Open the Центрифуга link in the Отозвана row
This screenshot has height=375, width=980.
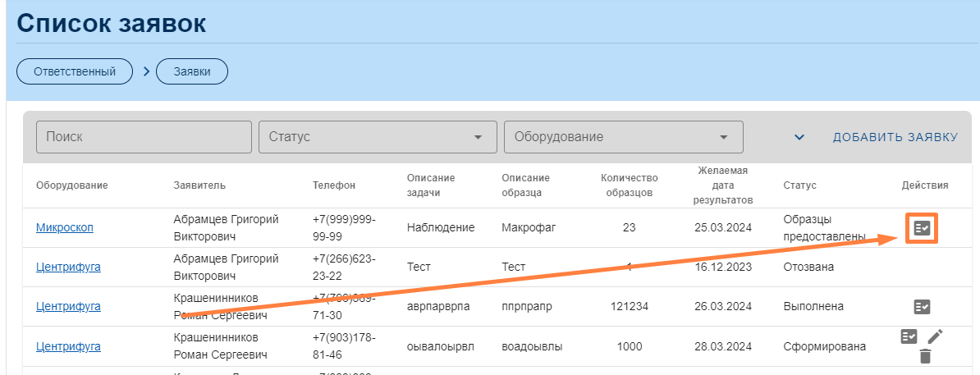coord(68,267)
